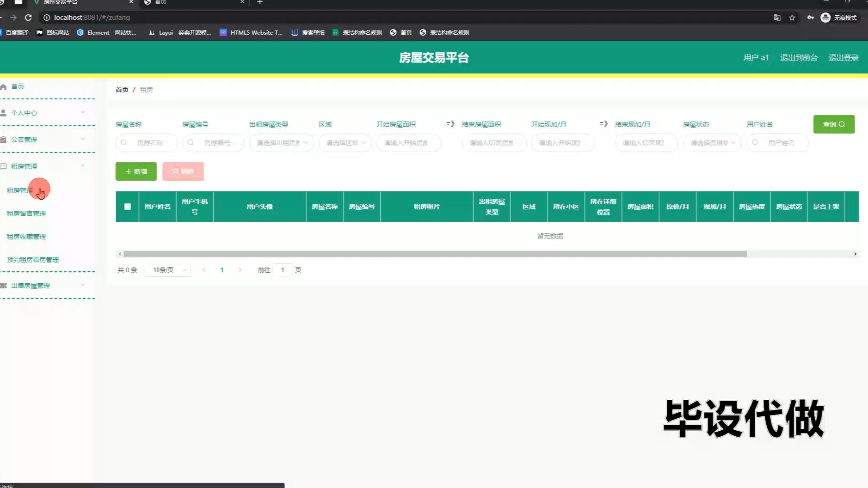Image resolution: width=868 pixels, height=488 pixels.
Task: Click search icon in 房屋名称 field
Action: tap(124, 143)
